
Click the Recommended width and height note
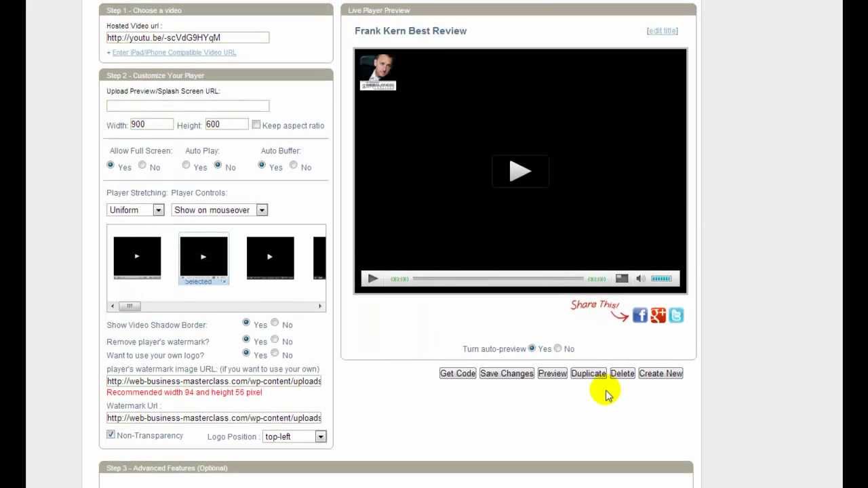coord(184,392)
